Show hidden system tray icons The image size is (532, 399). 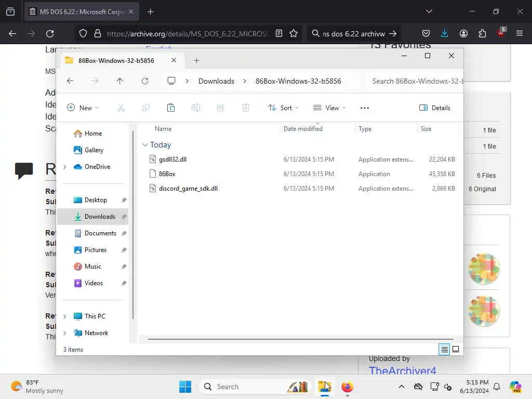[x=402, y=387]
